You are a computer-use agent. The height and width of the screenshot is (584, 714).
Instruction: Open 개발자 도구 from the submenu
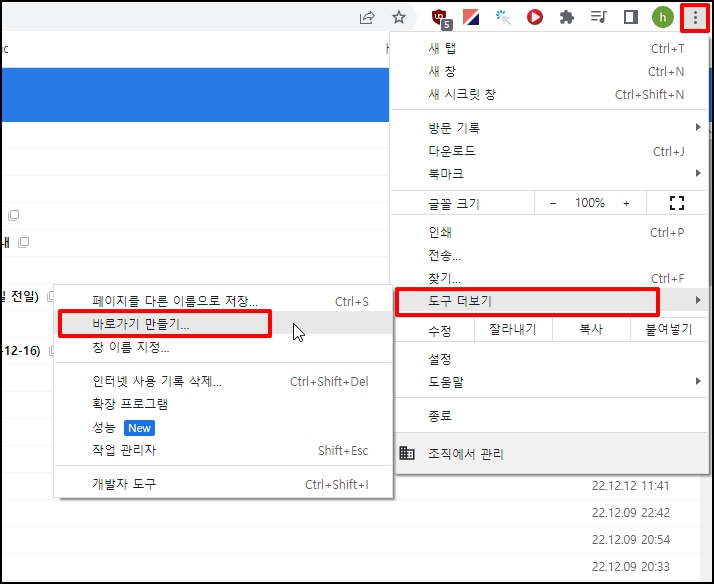pyautogui.click(x=223, y=484)
